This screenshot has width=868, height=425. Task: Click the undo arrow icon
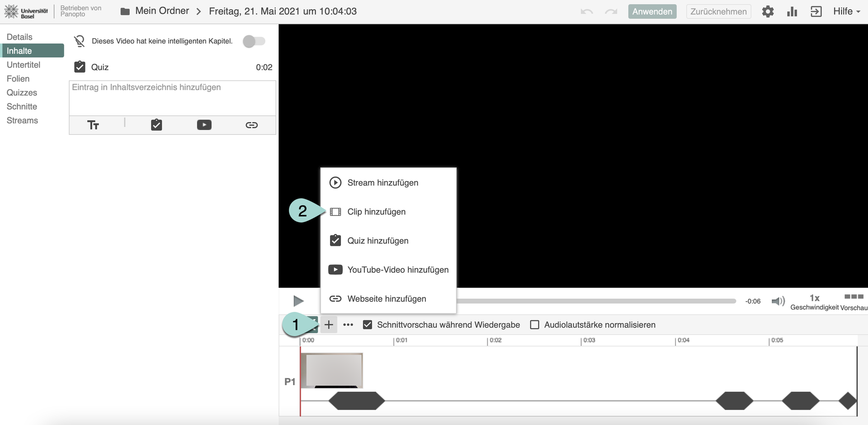pyautogui.click(x=587, y=11)
